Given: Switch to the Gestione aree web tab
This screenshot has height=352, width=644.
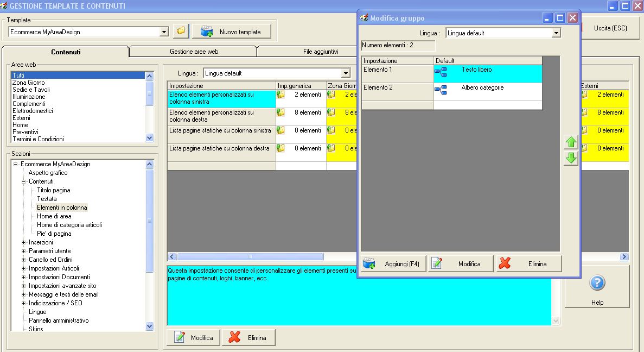Looking at the screenshot, I should pos(194,52).
